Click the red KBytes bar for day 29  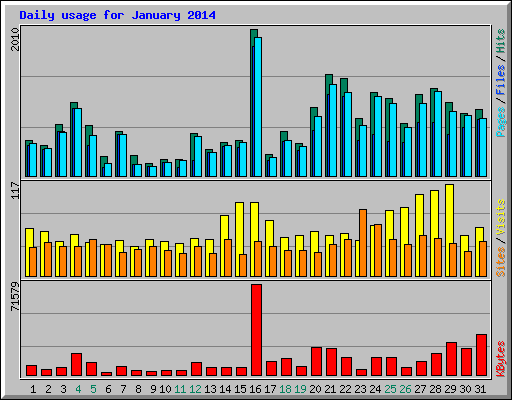[x=451, y=359]
